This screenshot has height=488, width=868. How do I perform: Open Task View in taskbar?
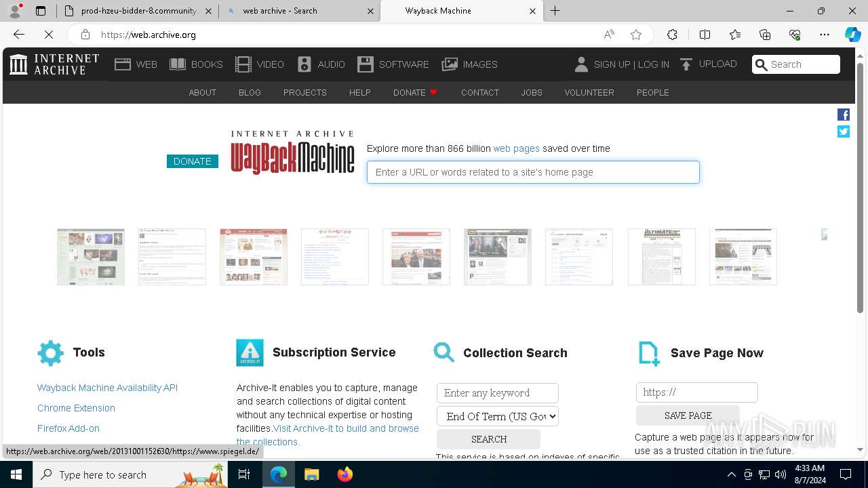tap(244, 474)
